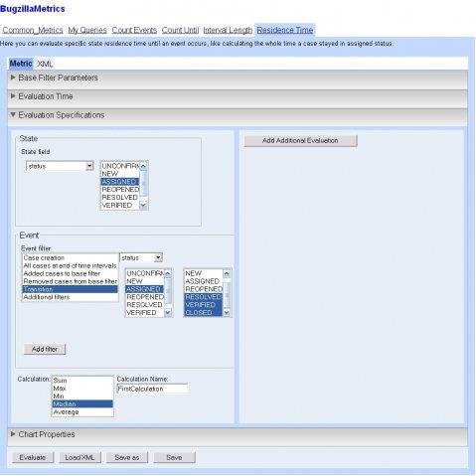Select NEW in the State list
This screenshot has width=476, height=476.
pyautogui.click(x=120, y=174)
